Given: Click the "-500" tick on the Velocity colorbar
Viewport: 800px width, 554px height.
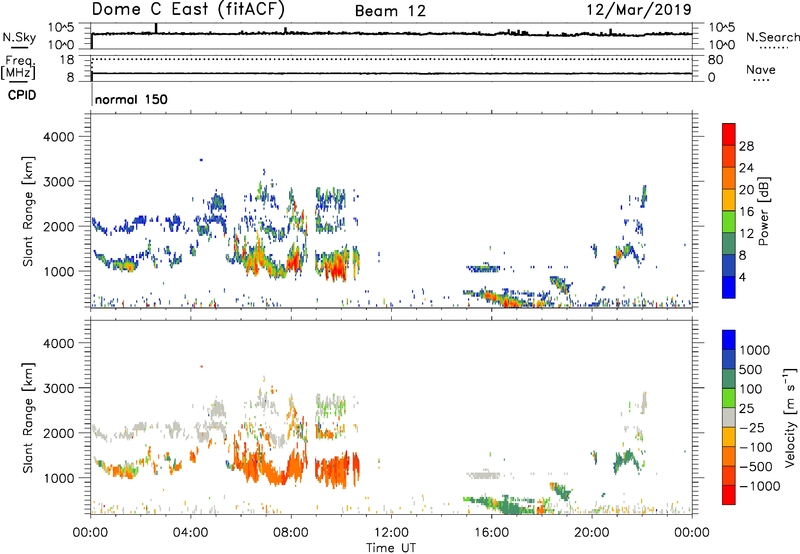Looking at the screenshot, I should tap(755, 467).
